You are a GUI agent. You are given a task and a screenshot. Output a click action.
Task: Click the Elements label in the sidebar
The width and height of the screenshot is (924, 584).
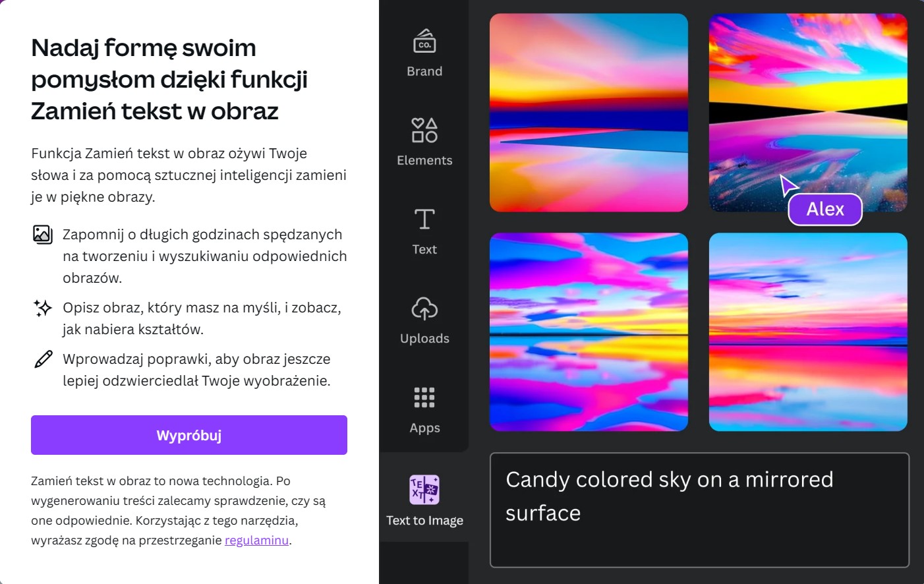click(424, 160)
